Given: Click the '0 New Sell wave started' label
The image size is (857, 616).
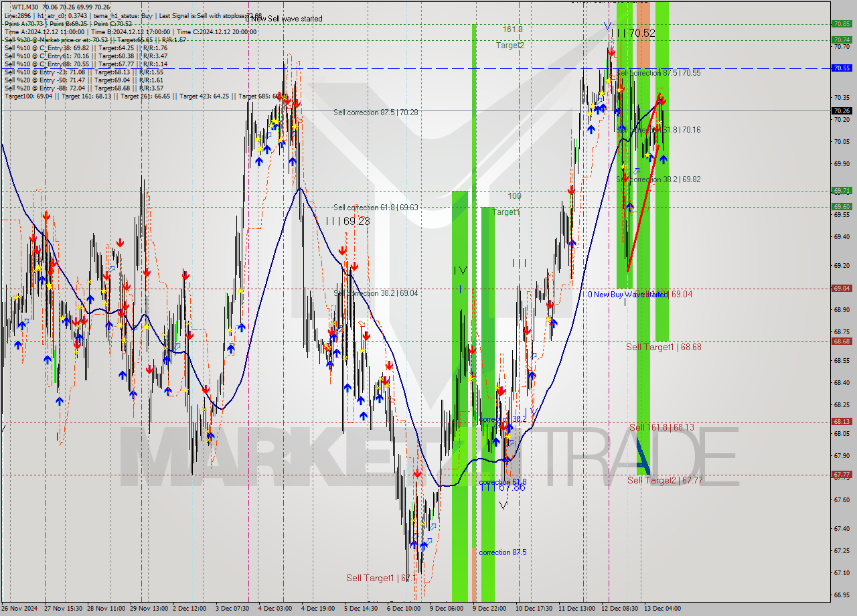Looking at the screenshot, I should (283, 19).
